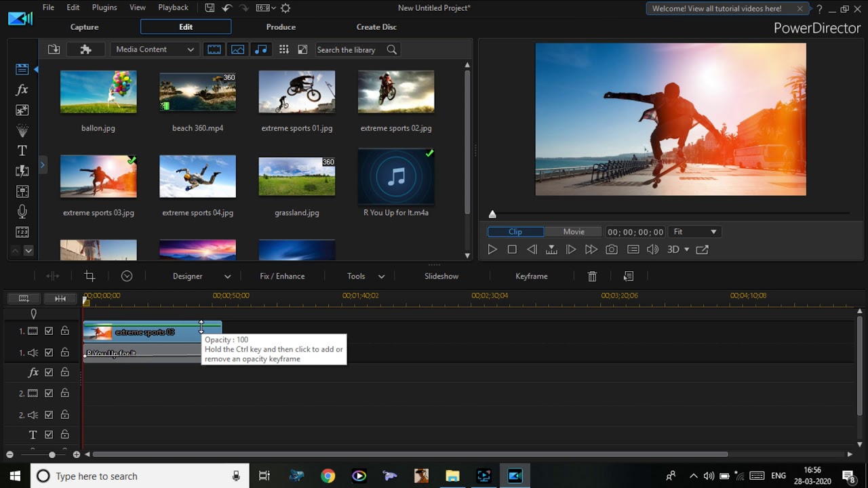
Task: Click the save project floppy icon
Action: coord(210,8)
